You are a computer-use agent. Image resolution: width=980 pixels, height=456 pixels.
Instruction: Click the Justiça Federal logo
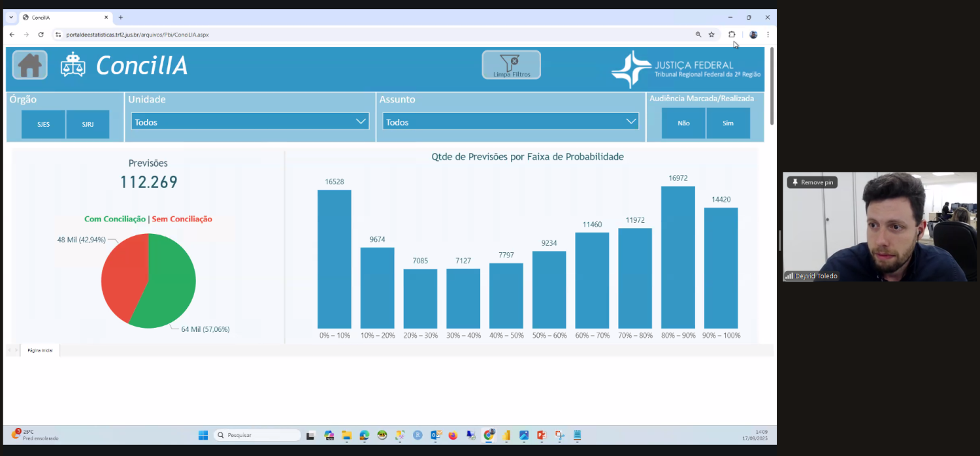point(686,69)
